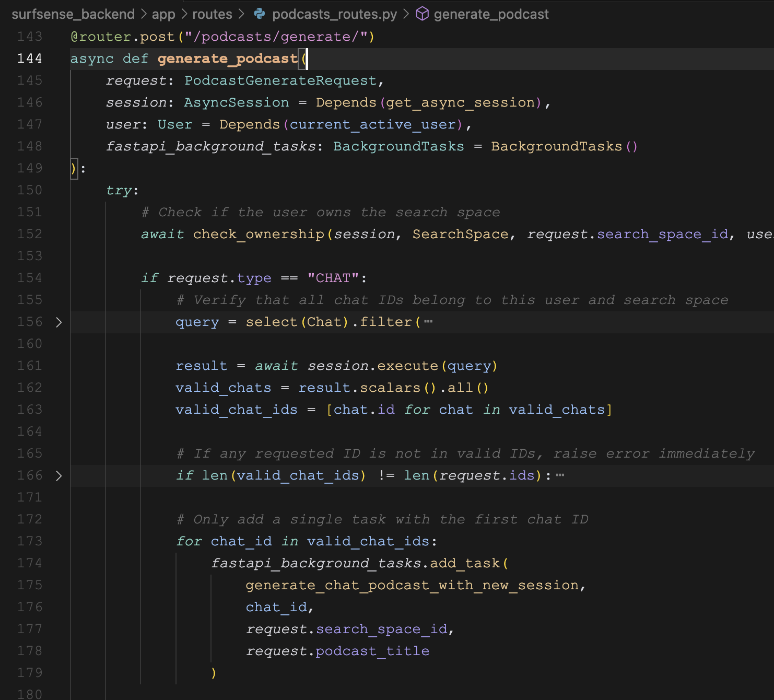Screen dimensions: 774x700
Task: Click PodcastGenerateRequest type annotation
Action: coord(280,80)
